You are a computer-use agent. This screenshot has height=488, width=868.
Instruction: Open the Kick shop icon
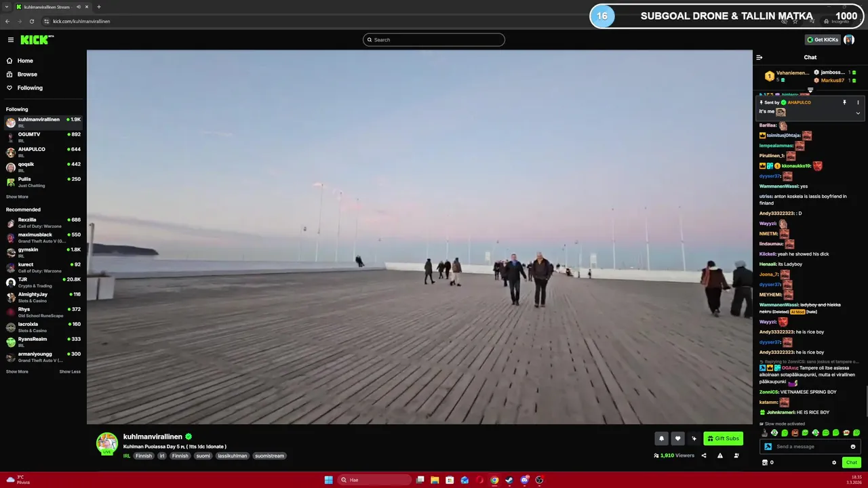(765, 462)
